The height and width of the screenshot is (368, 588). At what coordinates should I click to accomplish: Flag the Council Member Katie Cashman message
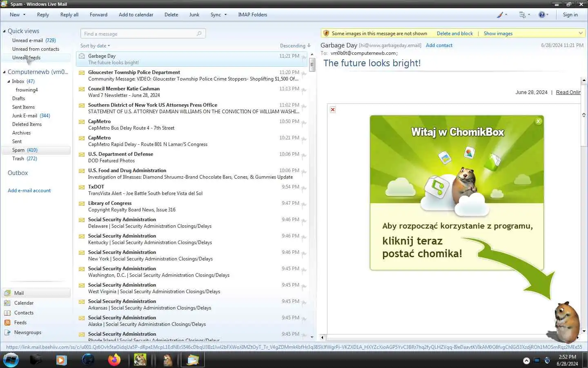pos(304,90)
